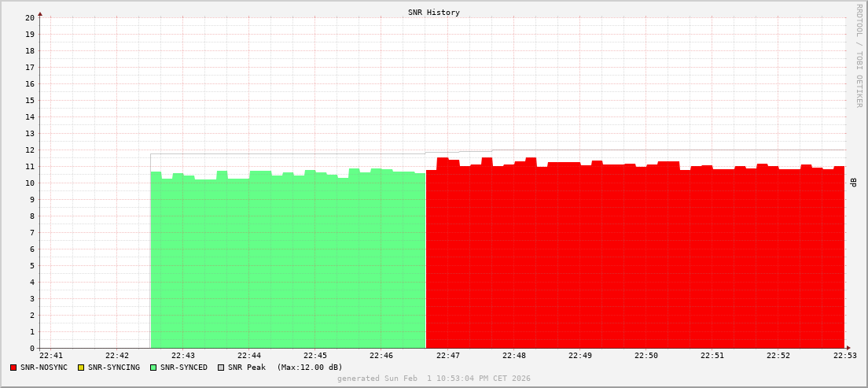Screen dimensions: 868x388
Task: Click the SNR Peak legend label
Action: click(x=247, y=368)
